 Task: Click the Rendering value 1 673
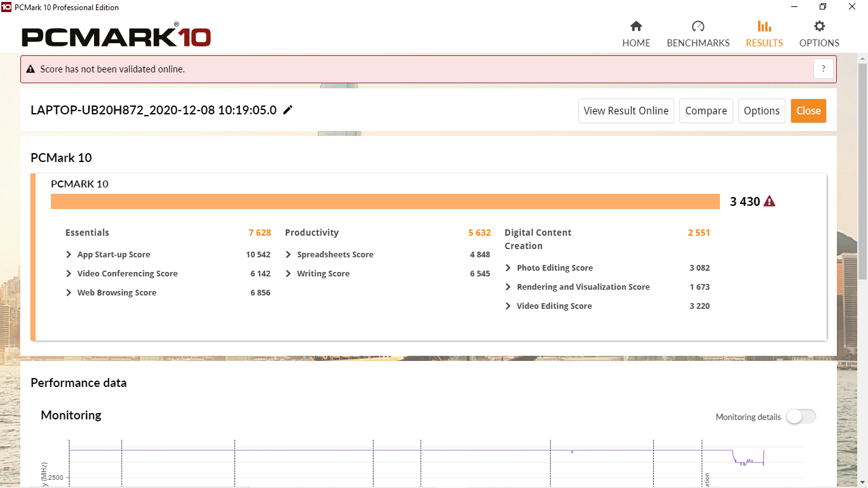click(x=700, y=287)
